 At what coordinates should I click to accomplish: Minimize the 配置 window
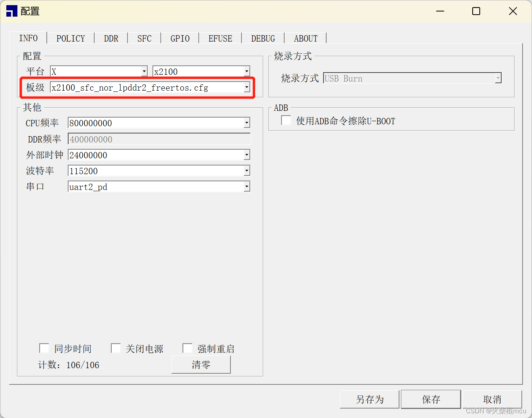pyautogui.click(x=440, y=11)
